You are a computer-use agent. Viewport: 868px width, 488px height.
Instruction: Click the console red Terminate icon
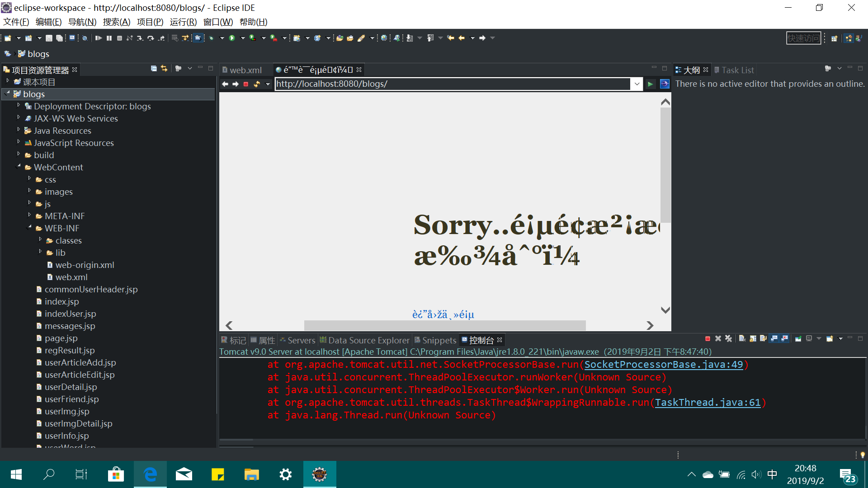click(708, 338)
